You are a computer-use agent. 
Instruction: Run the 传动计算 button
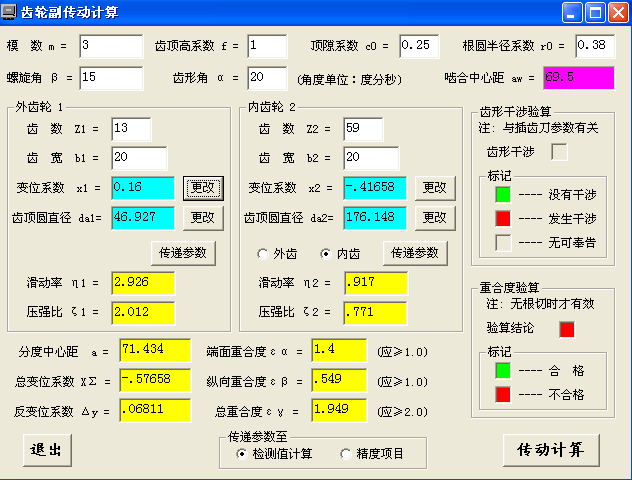(551, 450)
